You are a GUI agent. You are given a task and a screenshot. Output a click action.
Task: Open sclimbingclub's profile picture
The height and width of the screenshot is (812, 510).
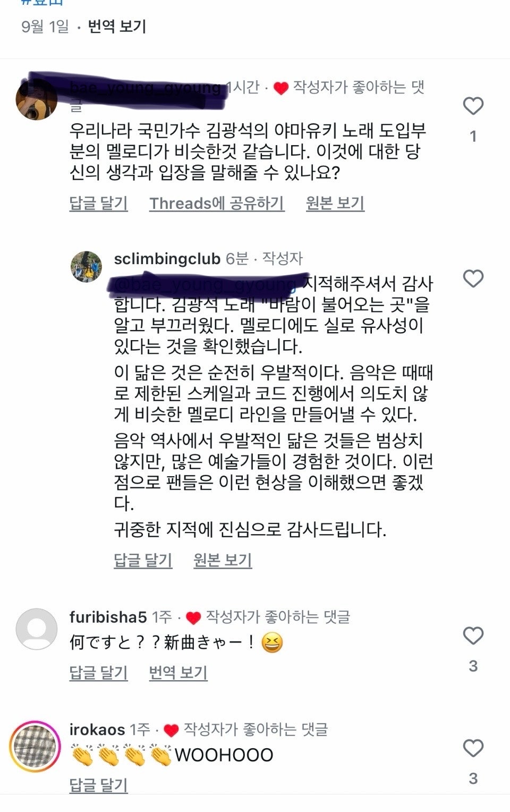(x=86, y=266)
